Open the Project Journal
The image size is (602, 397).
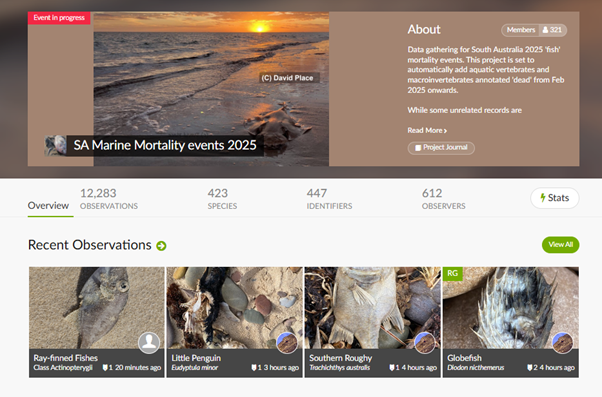(x=441, y=148)
